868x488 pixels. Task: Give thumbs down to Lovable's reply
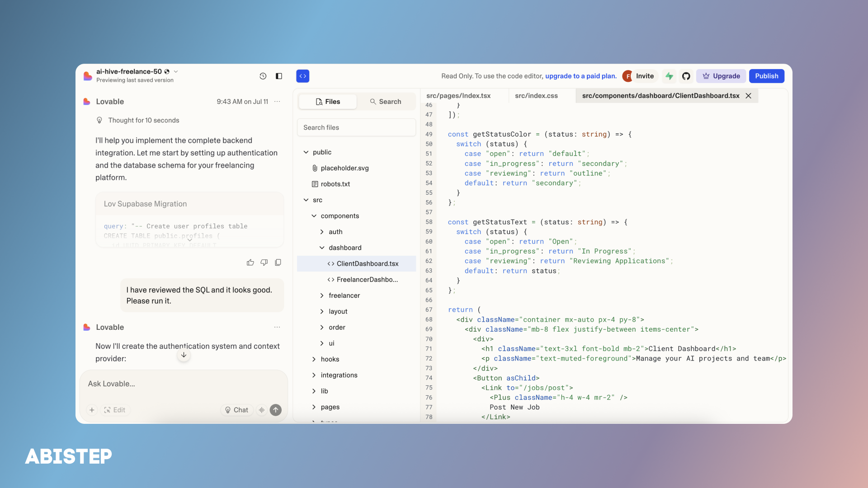[264, 263]
